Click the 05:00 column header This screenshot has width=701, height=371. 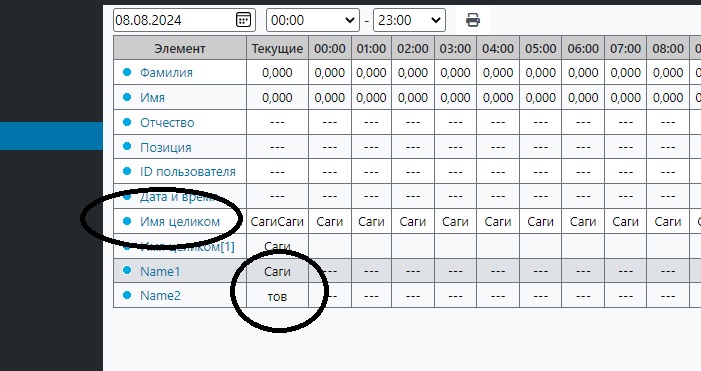point(541,48)
